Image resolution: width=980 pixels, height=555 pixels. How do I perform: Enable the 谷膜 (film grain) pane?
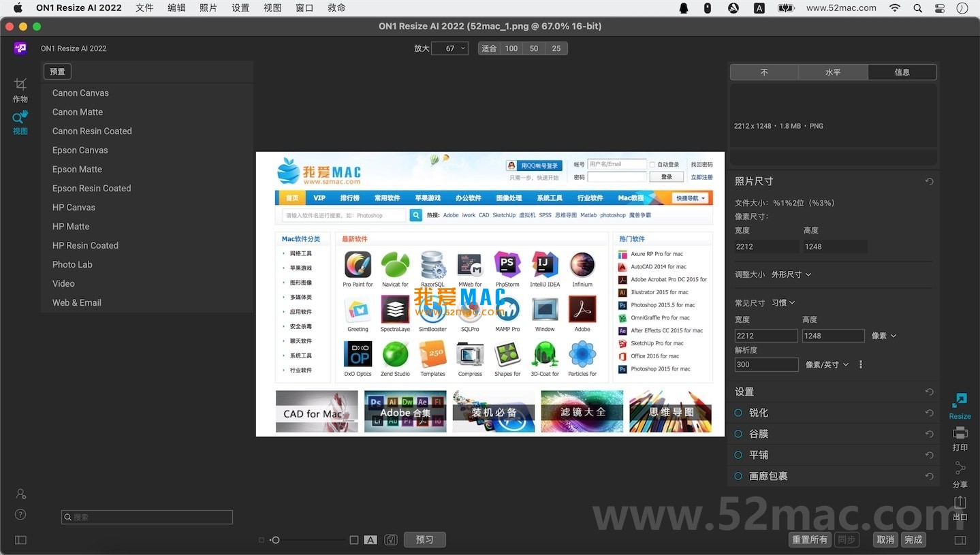[738, 434]
